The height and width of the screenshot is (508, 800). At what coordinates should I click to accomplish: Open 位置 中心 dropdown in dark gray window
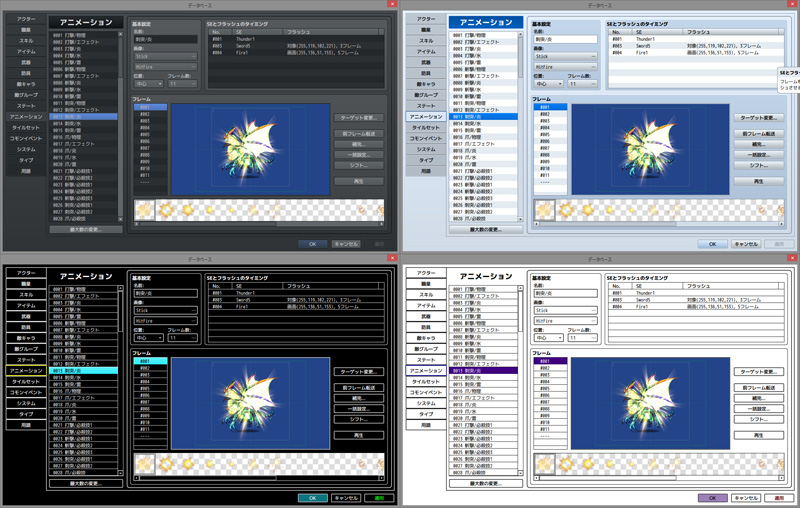(x=148, y=84)
